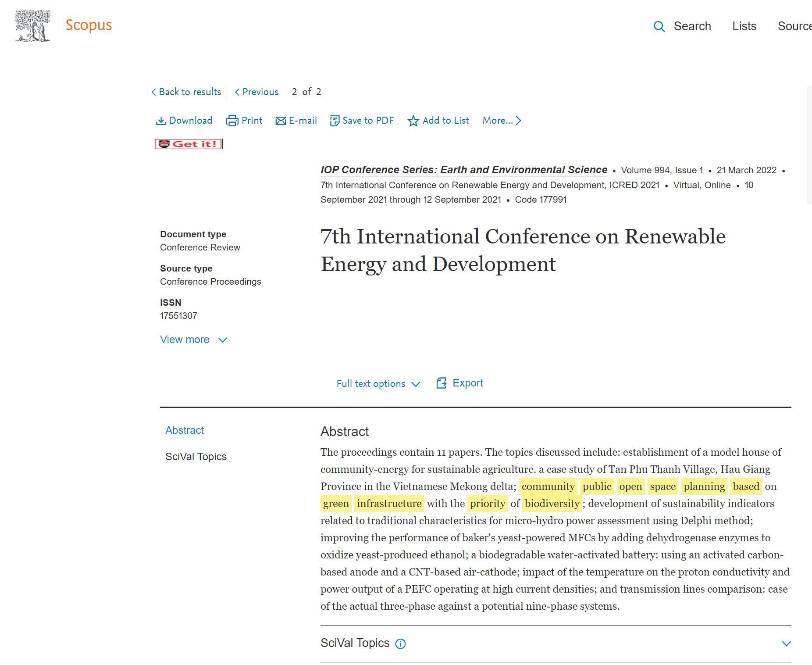This screenshot has height=665, width=812.
Task: Expand the More... options
Action: 502,120
